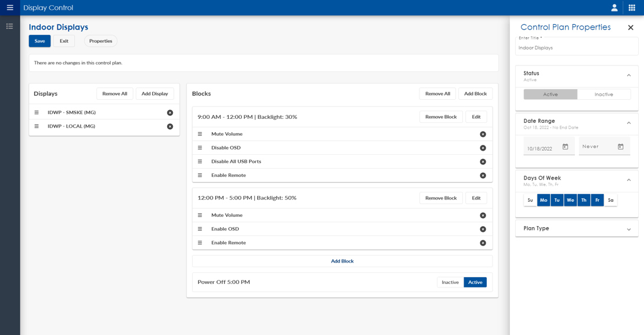Click the end date calendar icon next to Never
Image resolution: width=644 pixels, height=335 pixels.
point(621,147)
